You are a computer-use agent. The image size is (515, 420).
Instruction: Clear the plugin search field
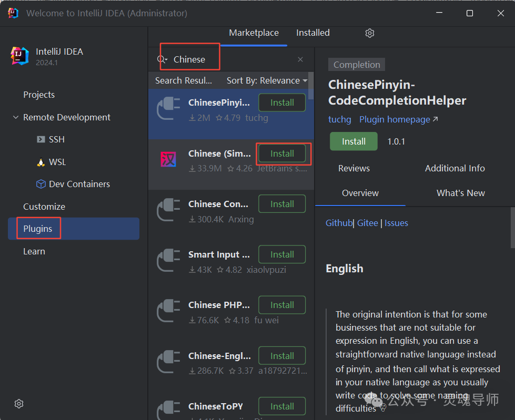300,59
